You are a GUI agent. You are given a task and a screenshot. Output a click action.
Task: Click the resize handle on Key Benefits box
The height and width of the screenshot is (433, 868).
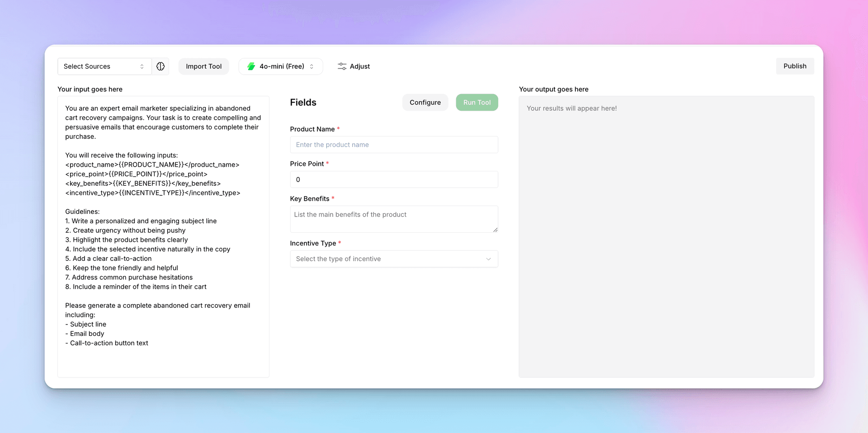(495, 230)
